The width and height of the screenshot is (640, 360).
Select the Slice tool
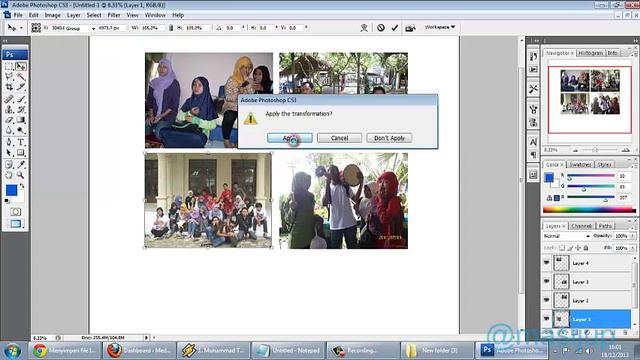coord(21,87)
